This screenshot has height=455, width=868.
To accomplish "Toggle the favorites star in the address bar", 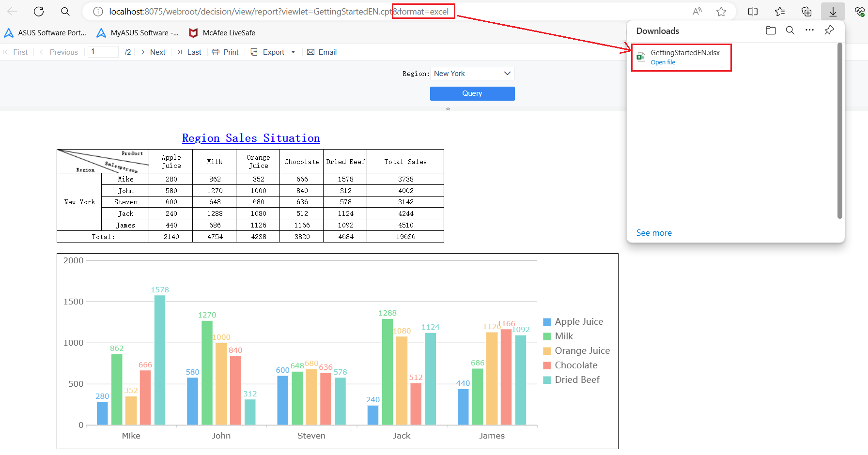I will pyautogui.click(x=721, y=11).
